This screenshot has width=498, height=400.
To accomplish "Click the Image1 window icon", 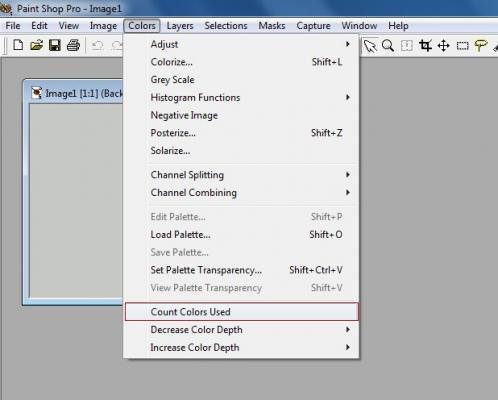I will [36, 93].
